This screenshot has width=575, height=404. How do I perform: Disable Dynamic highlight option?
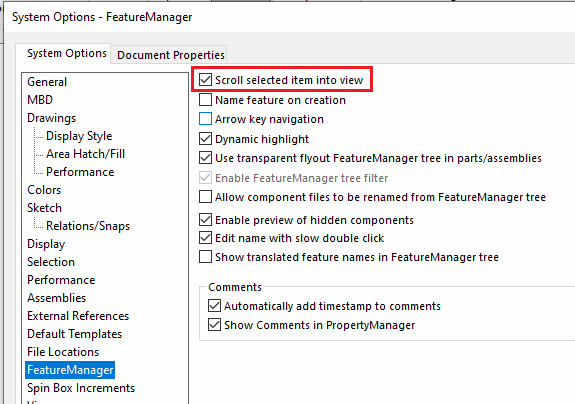coord(205,139)
